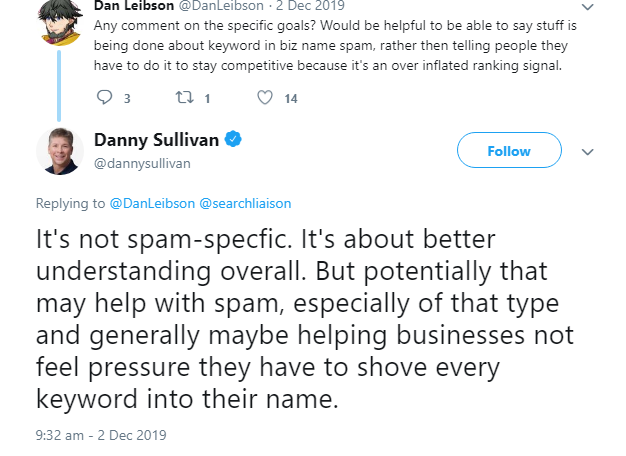
Task: Like Dan Leibson's tweet with the heart icon
Action: (x=265, y=98)
